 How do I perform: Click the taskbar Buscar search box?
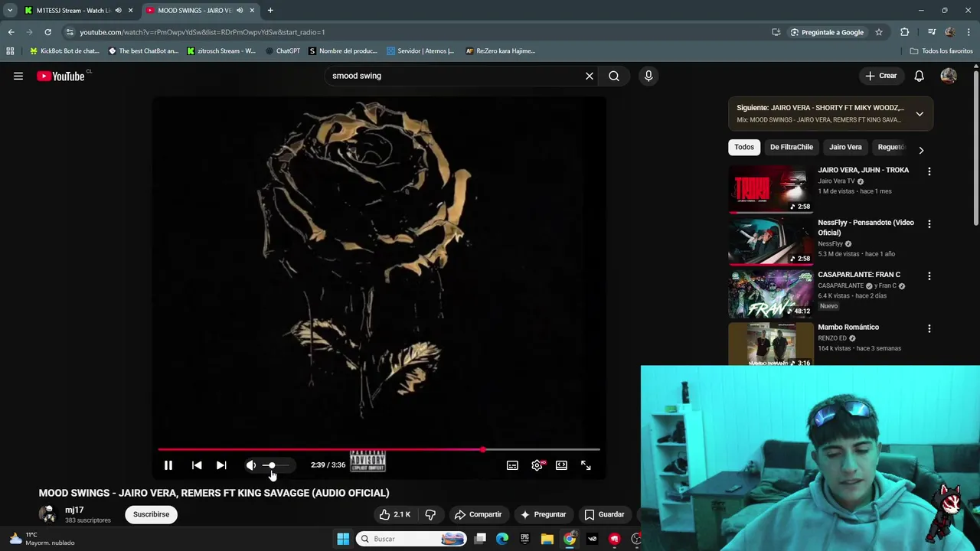pos(412,539)
